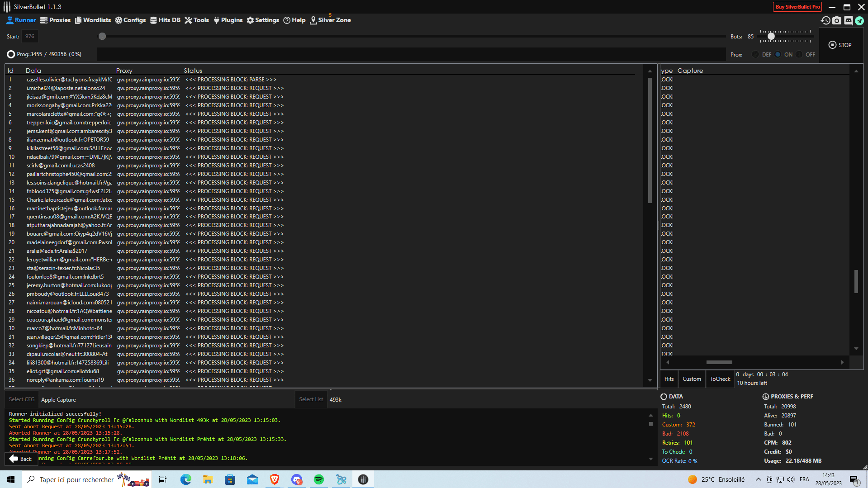Select the ON proxy radio button

click(778, 54)
